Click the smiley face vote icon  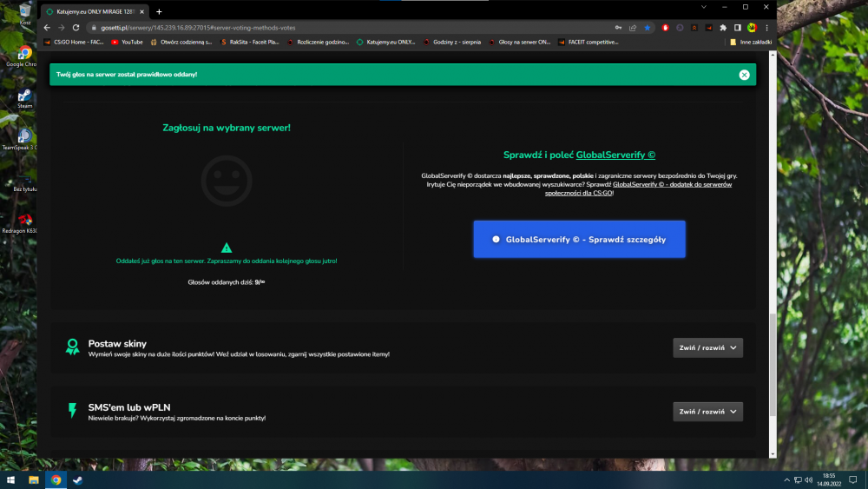pos(227,181)
